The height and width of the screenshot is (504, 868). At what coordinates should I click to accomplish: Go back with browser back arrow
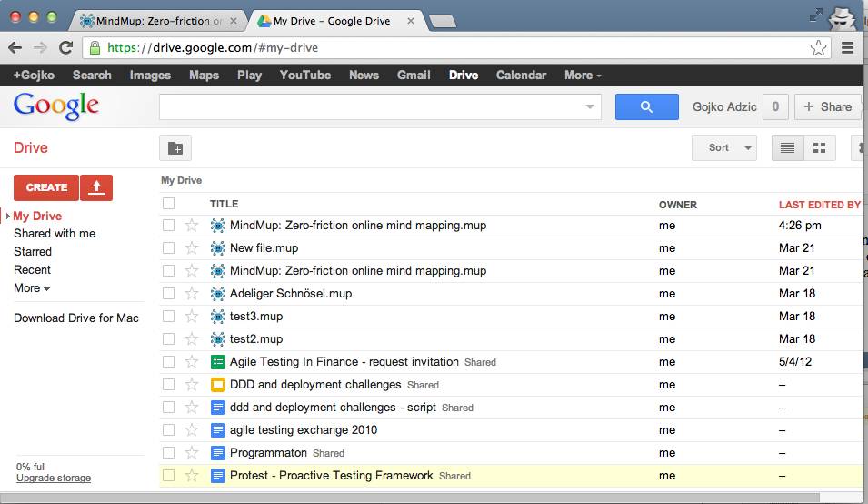(x=15, y=47)
